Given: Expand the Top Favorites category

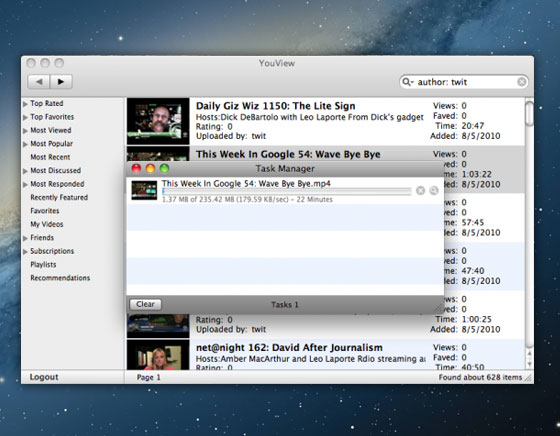Looking at the screenshot, I should point(25,117).
